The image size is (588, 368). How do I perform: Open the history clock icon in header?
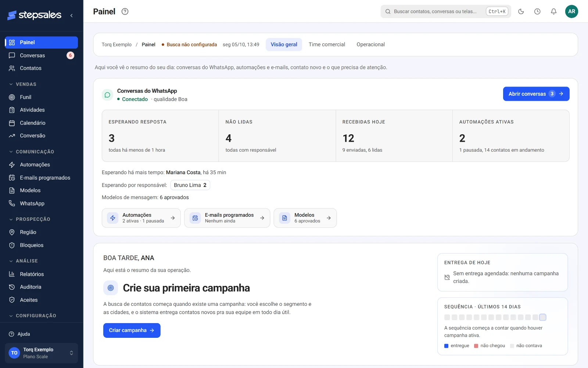pos(537,11)
